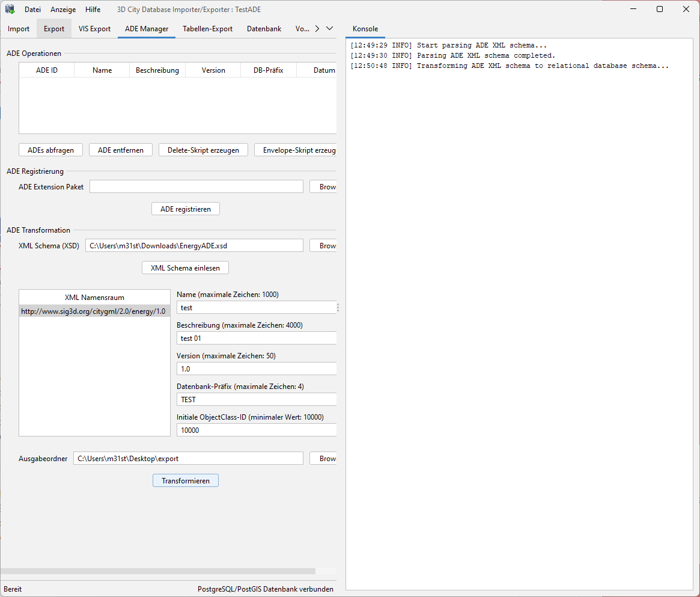Click Delete-Skript erzeugen button
Viewport: 700px width, 597px height.
[203, 150]
